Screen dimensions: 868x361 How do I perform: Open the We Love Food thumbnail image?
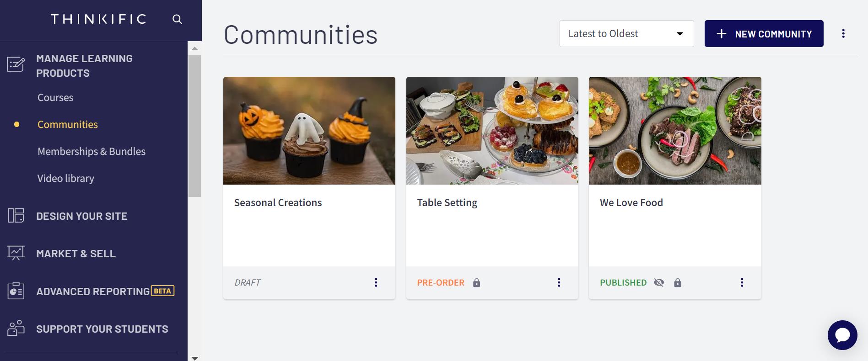tap(675, 131)
